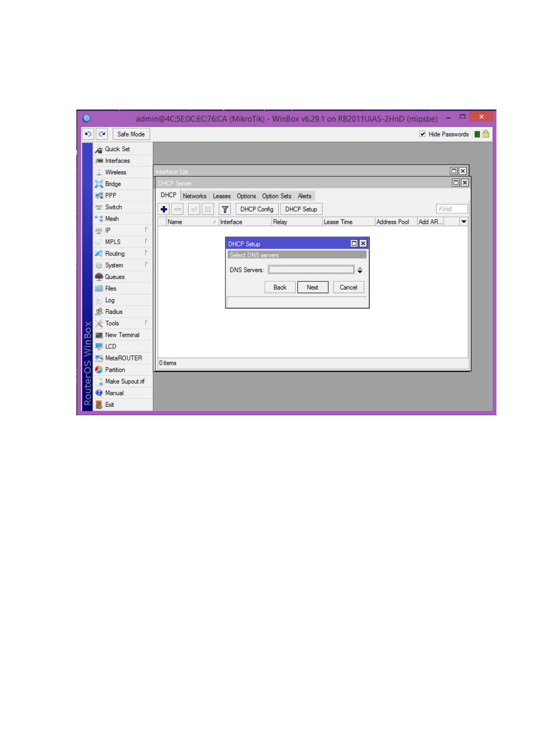Expand the Tools submenu

(x=146, y=323)
